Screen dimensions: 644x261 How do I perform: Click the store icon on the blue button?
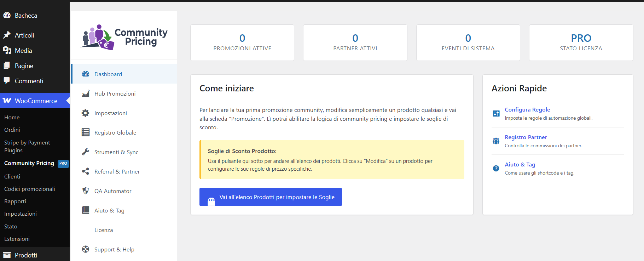click(211, 201)
